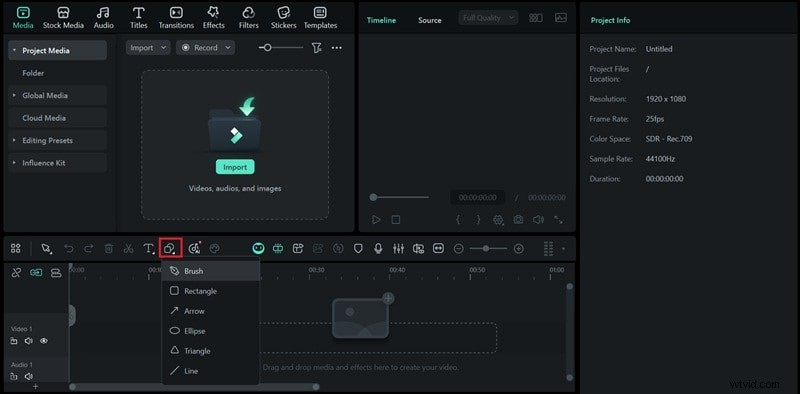Click the timeline zoom out minus button
Viewport: 800px width, 394px height.
(x=459, y=249)
